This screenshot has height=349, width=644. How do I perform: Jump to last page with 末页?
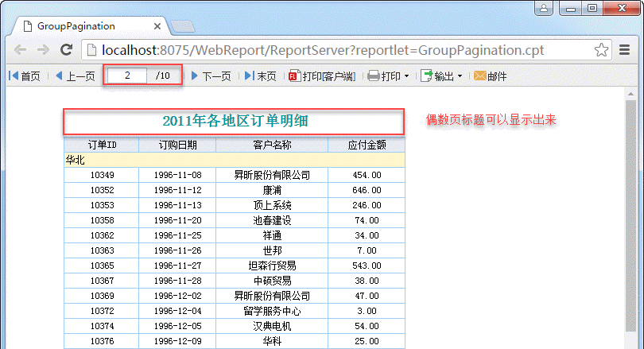tap(261, 76)
